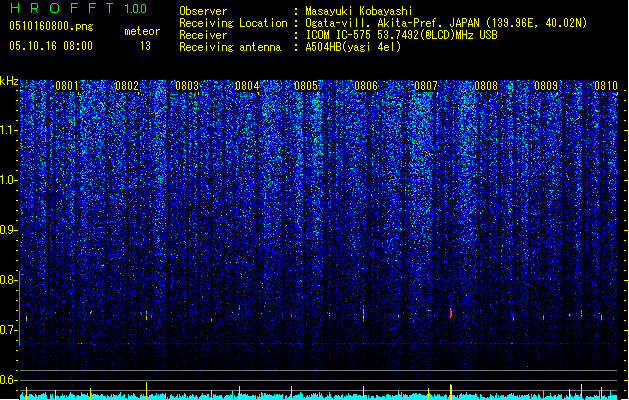
Task: Click the 0807 time marker
Action: pyautogui.click(x=426, y=86)
